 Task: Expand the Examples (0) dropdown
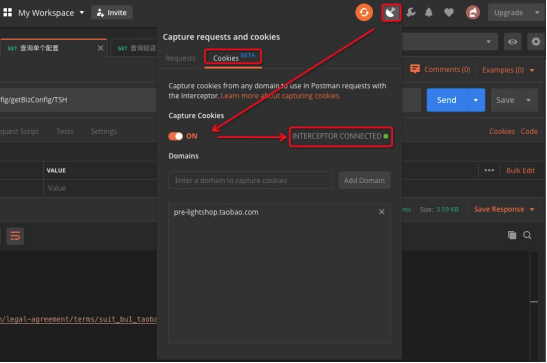[x=532, y=70]
